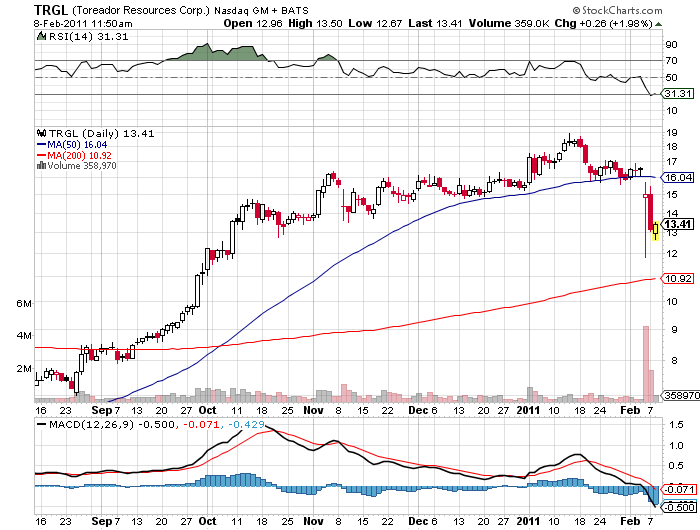Click the Chg +0.26 (+1.98%) value
This screenshot has height=530, width=700.
pyautogui.click(x=604, y=23)
